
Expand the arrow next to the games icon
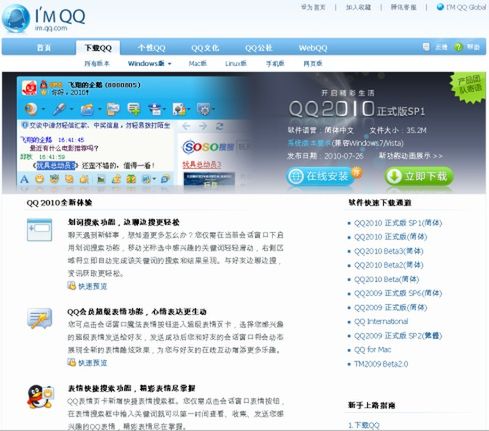(189, 109)
